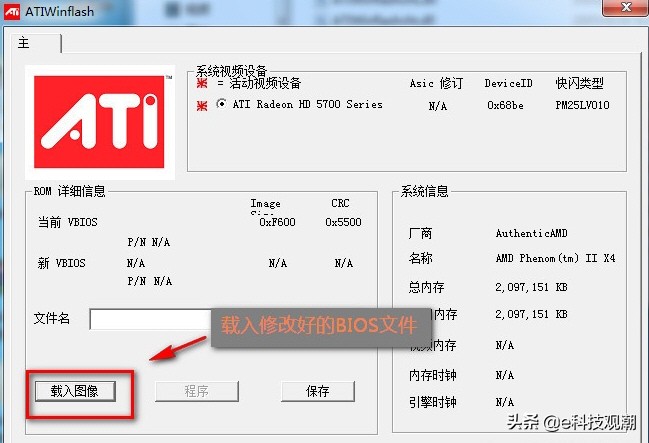
Task: Select the ATI Radeon HD 5700 Series radio button
Action: pyautogui.click(x=221, y=104)
